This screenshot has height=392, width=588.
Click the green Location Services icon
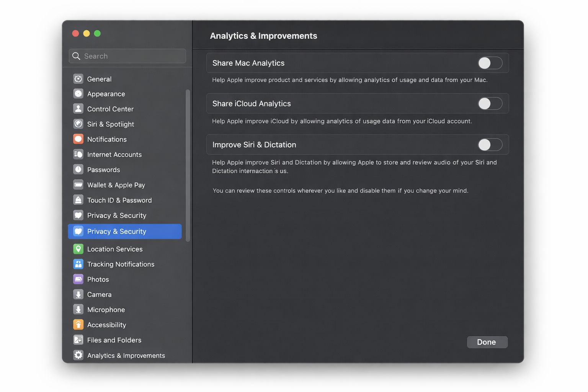coord(78,249)
